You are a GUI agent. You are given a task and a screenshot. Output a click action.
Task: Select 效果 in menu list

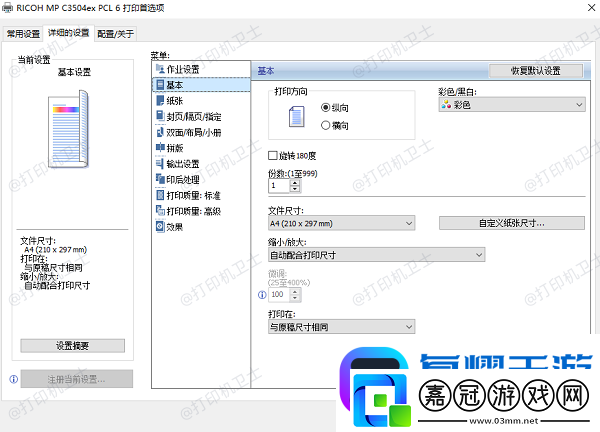point(201,227)
